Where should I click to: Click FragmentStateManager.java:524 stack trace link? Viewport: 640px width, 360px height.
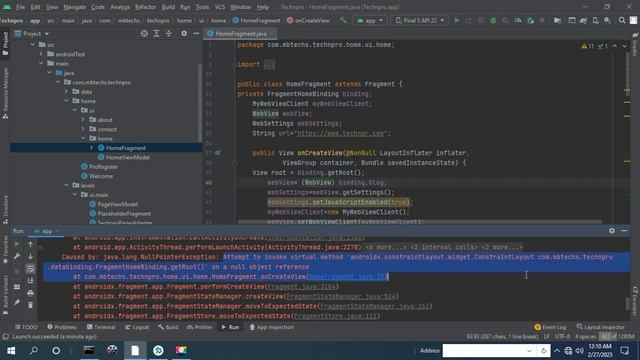pyautogui.click(x=341, y=296)
